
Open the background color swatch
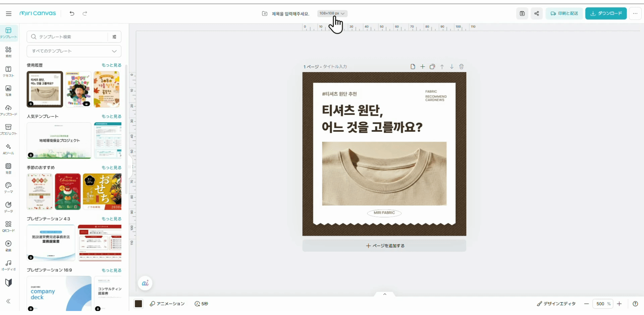pos(138,304)
